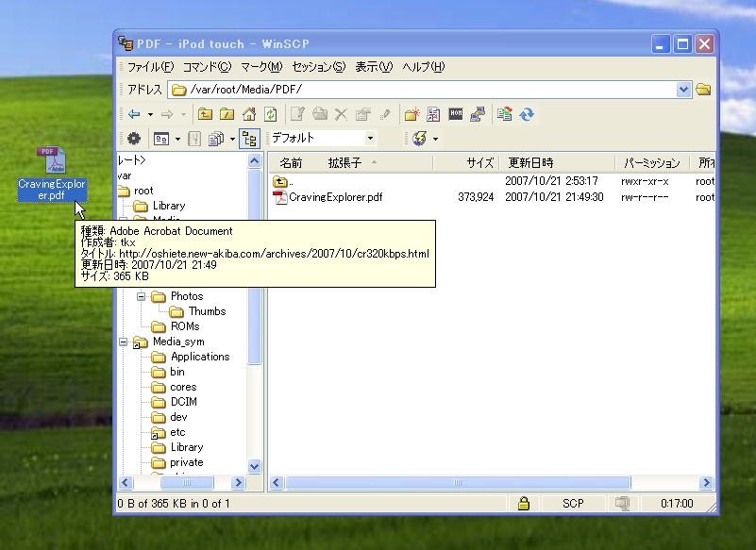Open the セッション(S) menu
756x550 pixels.
[x=319, y=67]
